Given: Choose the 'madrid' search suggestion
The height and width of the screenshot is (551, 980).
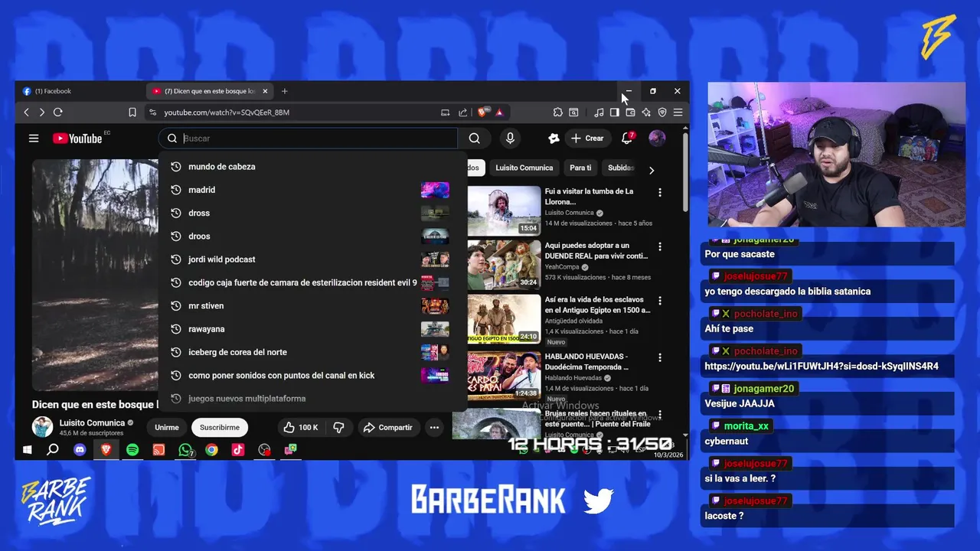Looking at the screenshot, I should point(312,190).
